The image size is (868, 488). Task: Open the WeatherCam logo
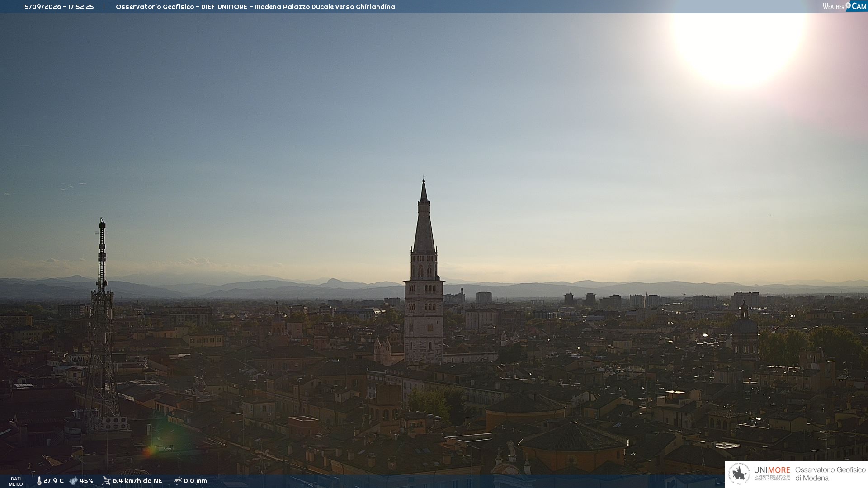(844, 6)
